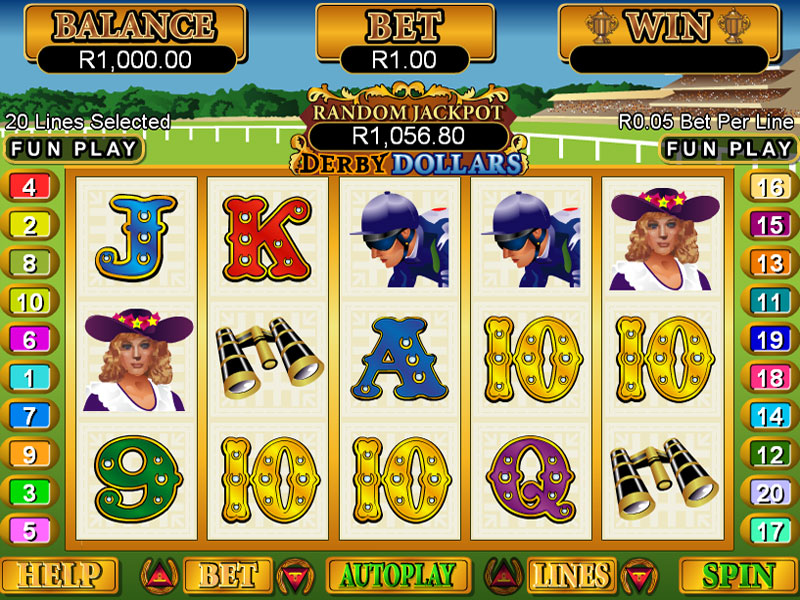Click the LINES label button

(571, 576)
